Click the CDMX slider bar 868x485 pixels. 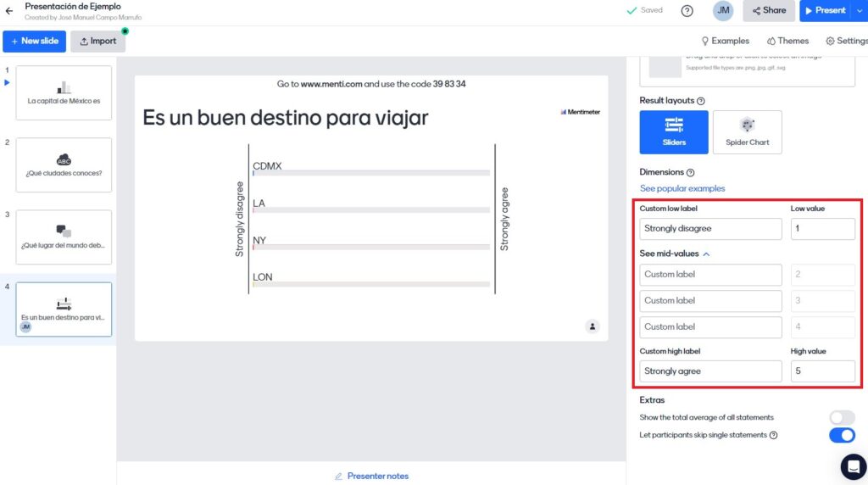point(371,173)
